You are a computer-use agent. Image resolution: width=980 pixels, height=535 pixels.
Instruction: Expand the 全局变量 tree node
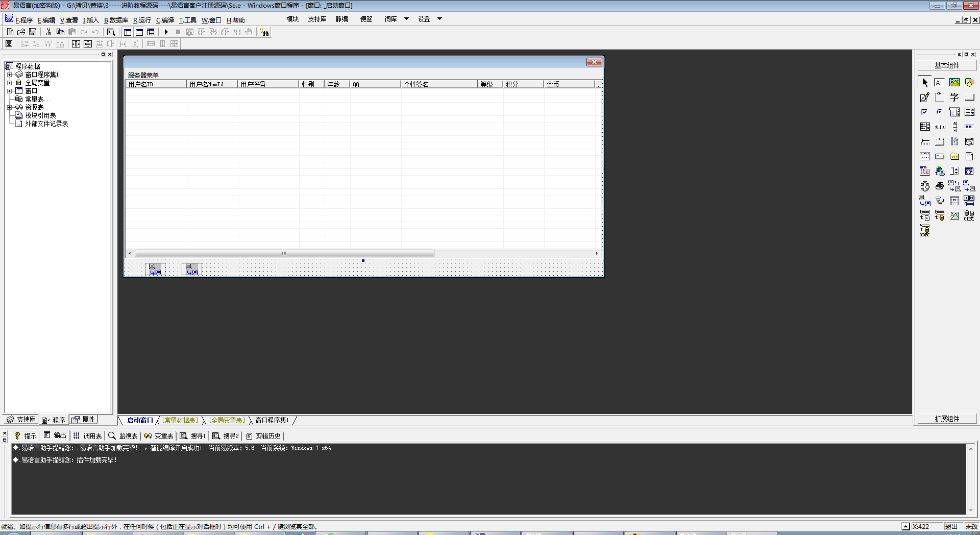9,83
